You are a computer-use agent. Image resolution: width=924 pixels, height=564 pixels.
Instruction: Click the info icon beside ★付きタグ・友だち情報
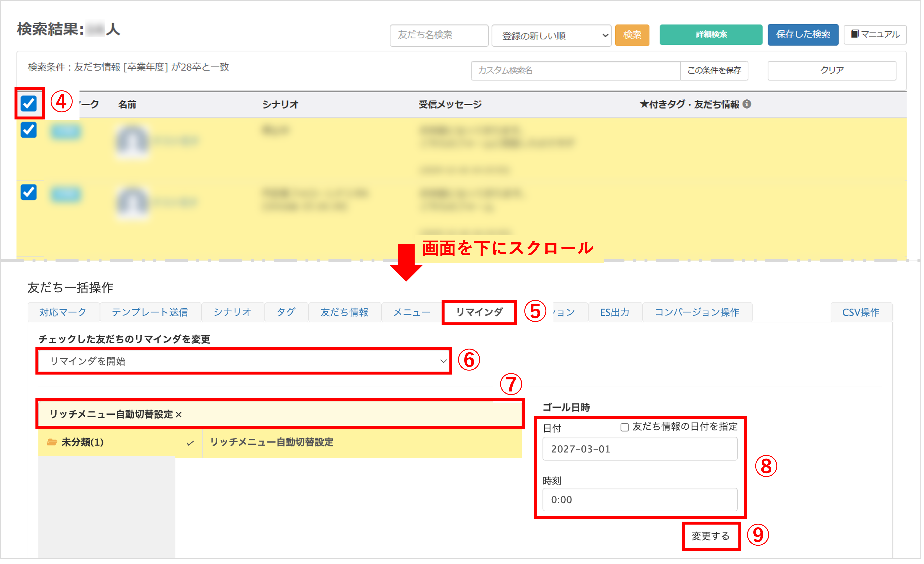point(747,104)
